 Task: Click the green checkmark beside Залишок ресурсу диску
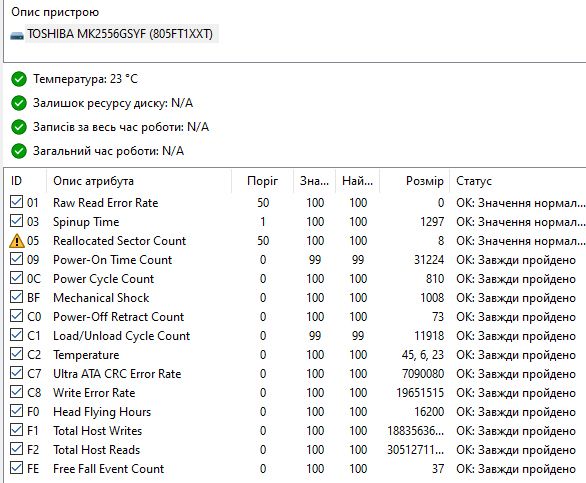point(19,103)
